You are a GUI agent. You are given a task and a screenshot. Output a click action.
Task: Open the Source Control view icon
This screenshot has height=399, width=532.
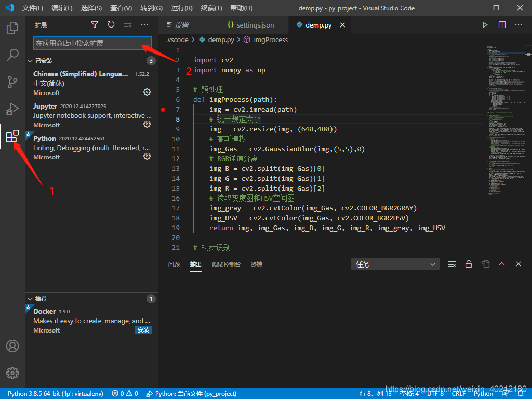[x=12, y=82]
